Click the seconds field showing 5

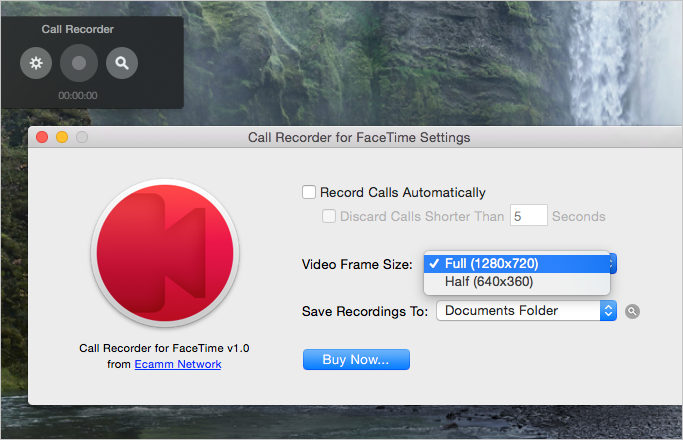528,215
